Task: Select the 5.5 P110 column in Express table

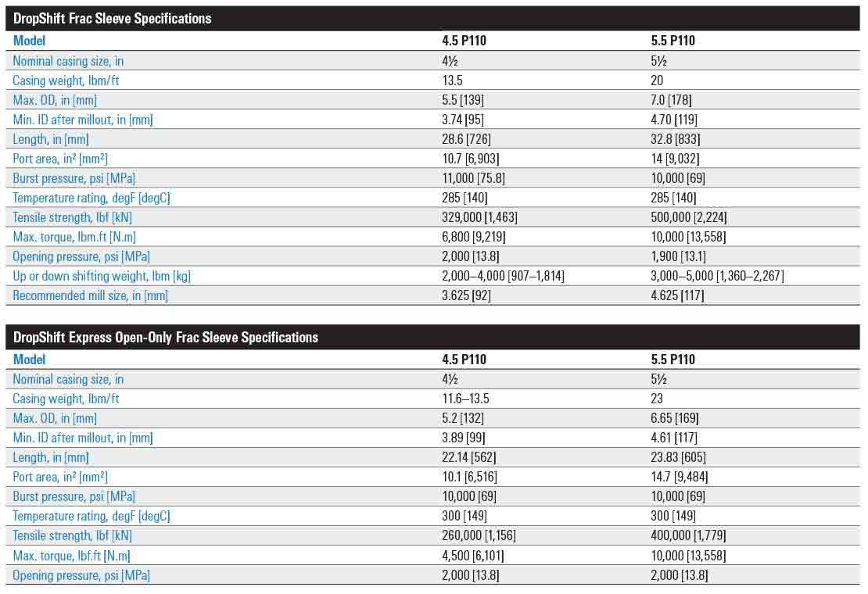Action: click(x=673, y=360)
